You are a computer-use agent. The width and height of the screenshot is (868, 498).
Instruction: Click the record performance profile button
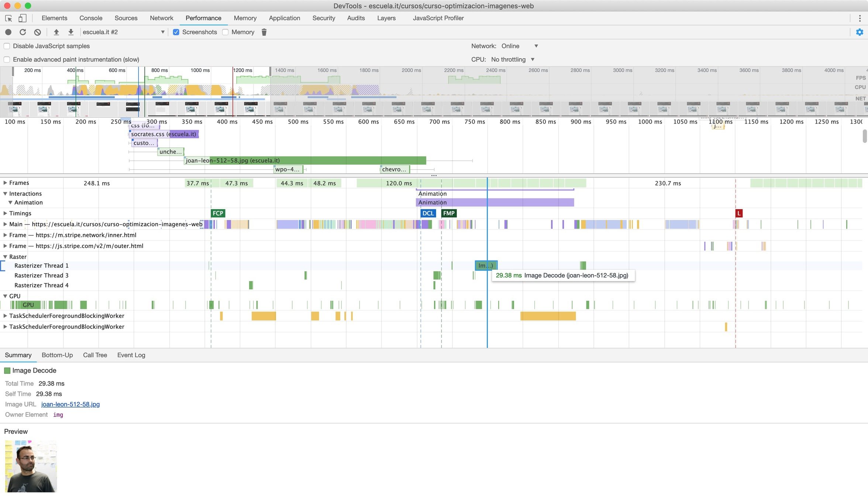tap(8, 32)
